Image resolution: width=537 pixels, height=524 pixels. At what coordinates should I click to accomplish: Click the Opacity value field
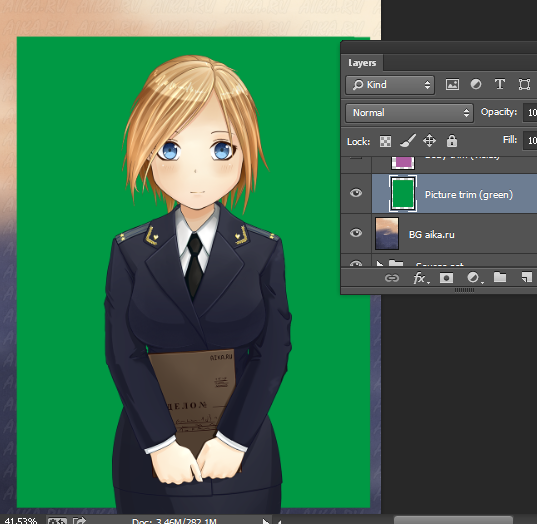tap(530, 113)
